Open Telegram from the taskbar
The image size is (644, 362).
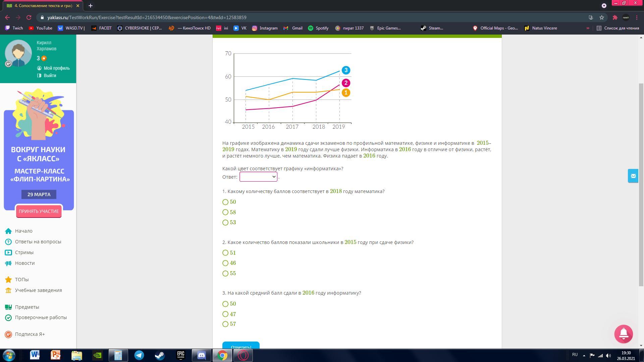pos(139,355)
